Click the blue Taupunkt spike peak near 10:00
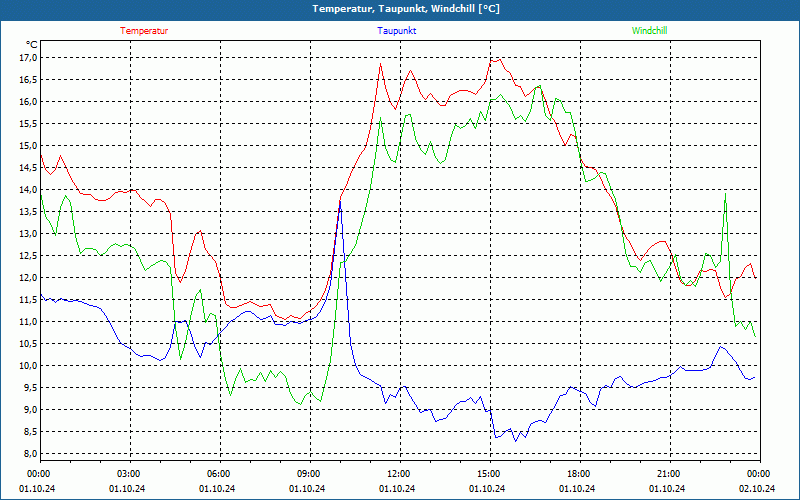Image resolution: width=800 pixels, height=500 pixels. 340,202
